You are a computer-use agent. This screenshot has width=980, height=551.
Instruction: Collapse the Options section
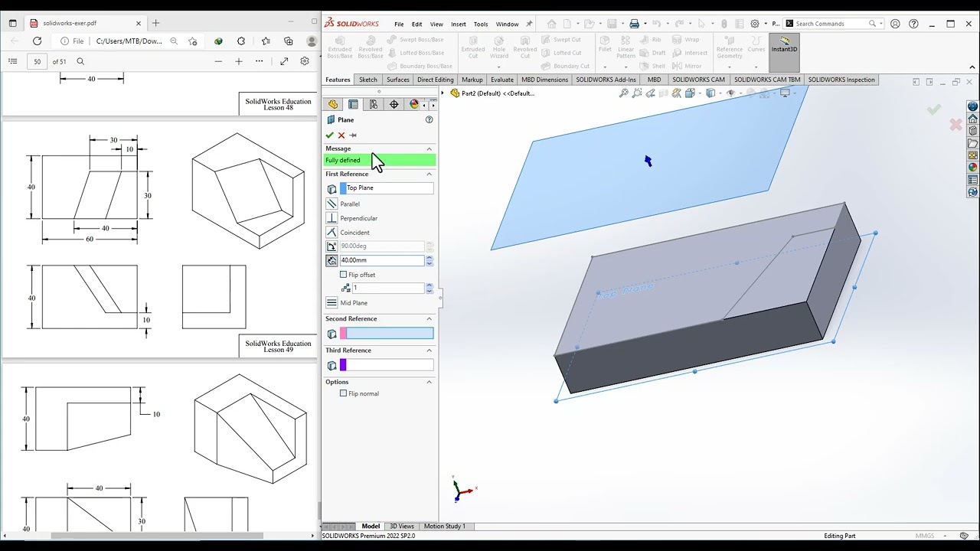click(429, 382)
